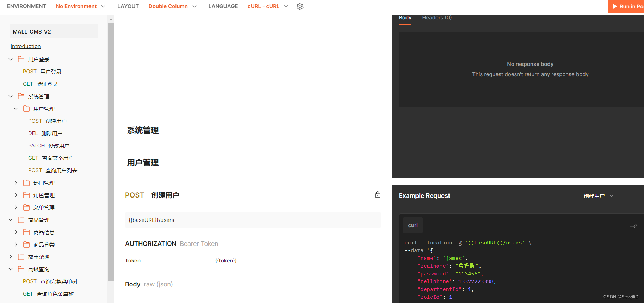This screenshot has height=303, width=644.
Task: Click the folder icon of 用户登录
Action: (21, 59)
